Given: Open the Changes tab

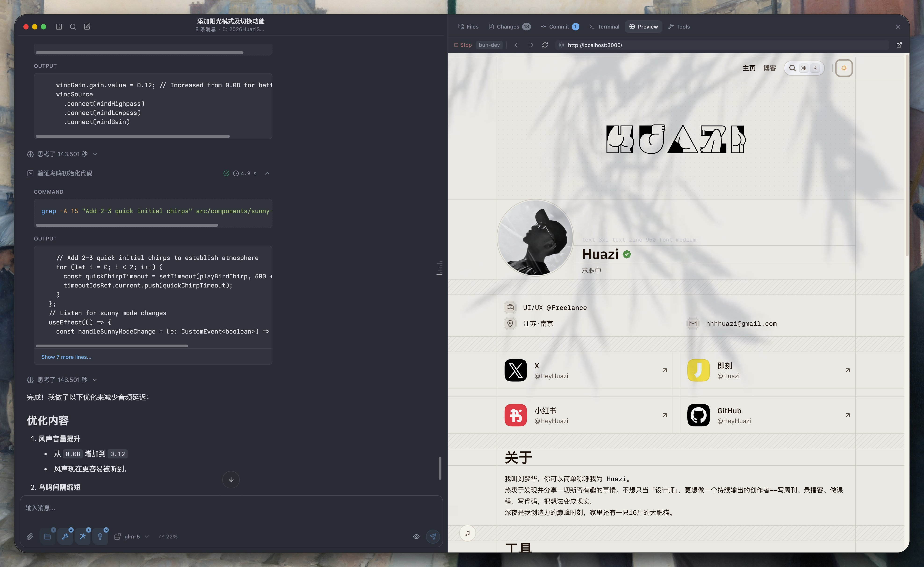Looking at the screenshot, I should pos(509,27).
